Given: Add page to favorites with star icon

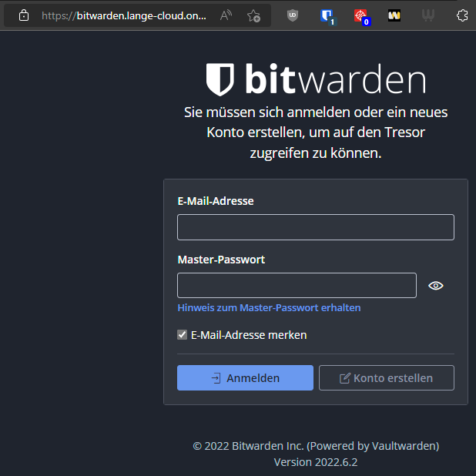Looking at the screenshot, I should point(253,15).
